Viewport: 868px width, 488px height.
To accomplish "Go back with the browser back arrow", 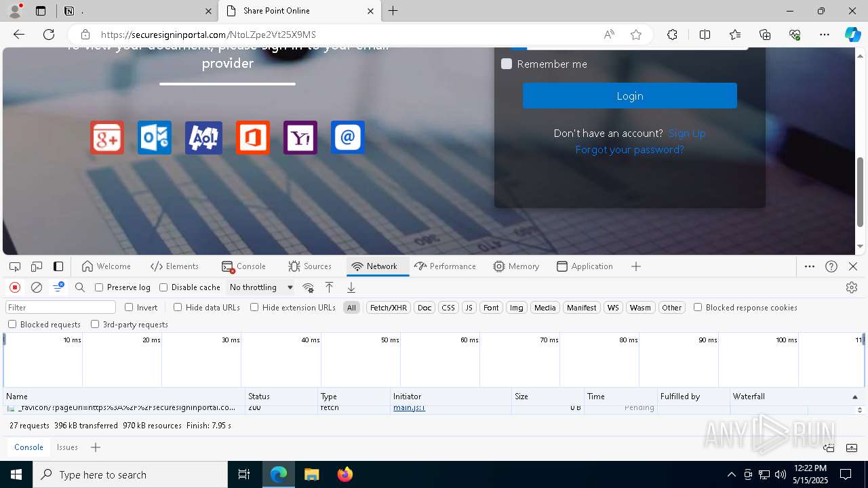I will coord(19,35).
